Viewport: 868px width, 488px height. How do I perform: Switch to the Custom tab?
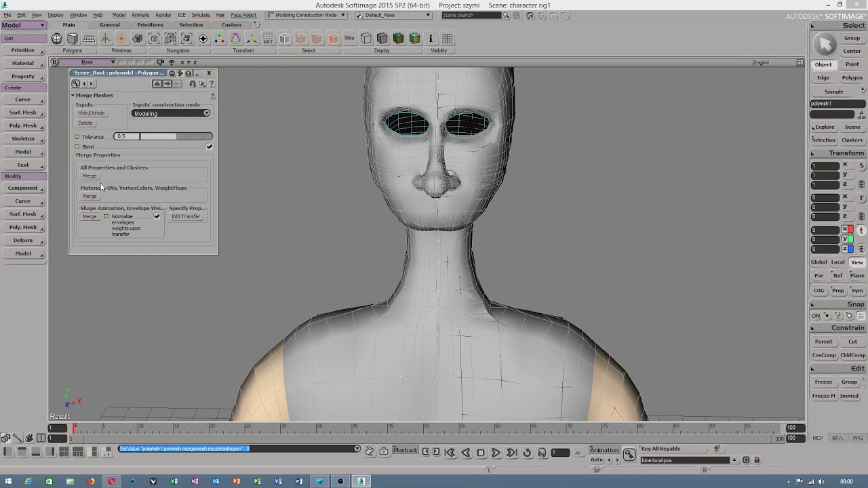(x=231, y=25)
